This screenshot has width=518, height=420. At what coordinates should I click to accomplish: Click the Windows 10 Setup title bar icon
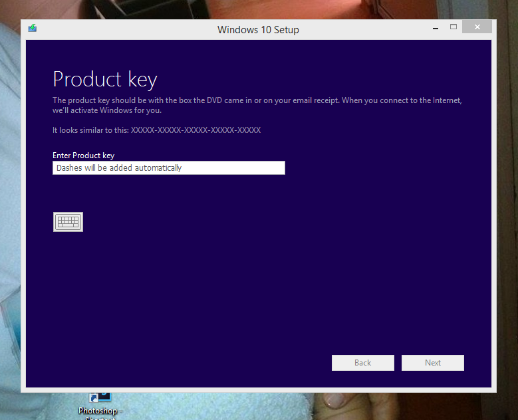[33, 28]
